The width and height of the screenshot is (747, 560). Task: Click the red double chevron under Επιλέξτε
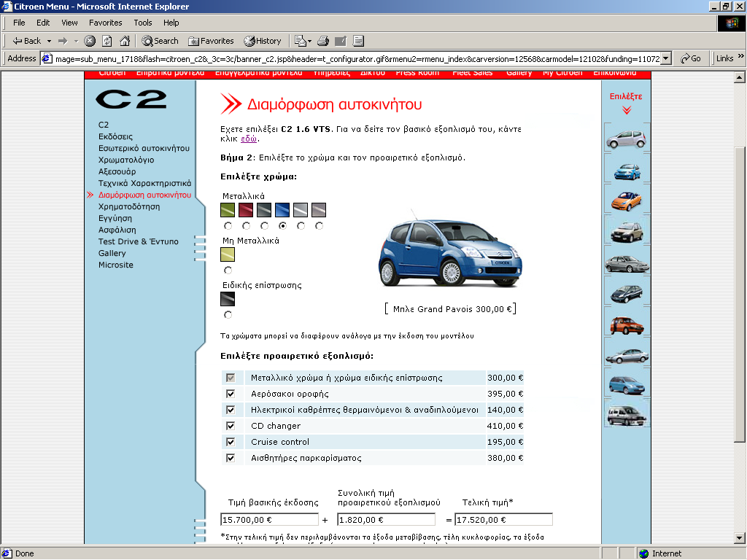[627, 110]
